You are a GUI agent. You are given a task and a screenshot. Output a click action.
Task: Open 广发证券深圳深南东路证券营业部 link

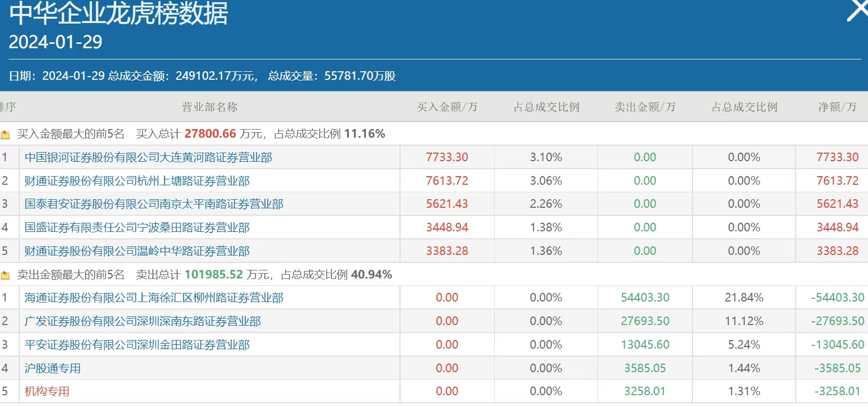click(143, 321)
